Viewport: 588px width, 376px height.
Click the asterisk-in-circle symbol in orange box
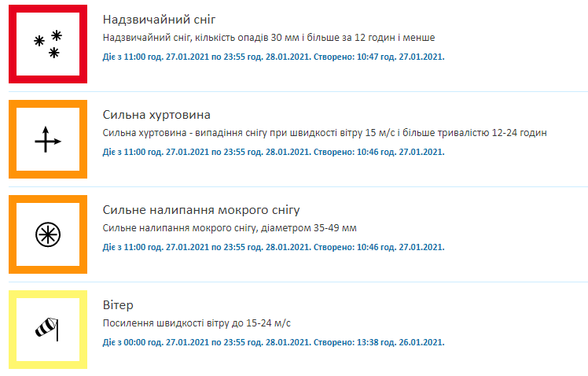(x=48, y=234)
